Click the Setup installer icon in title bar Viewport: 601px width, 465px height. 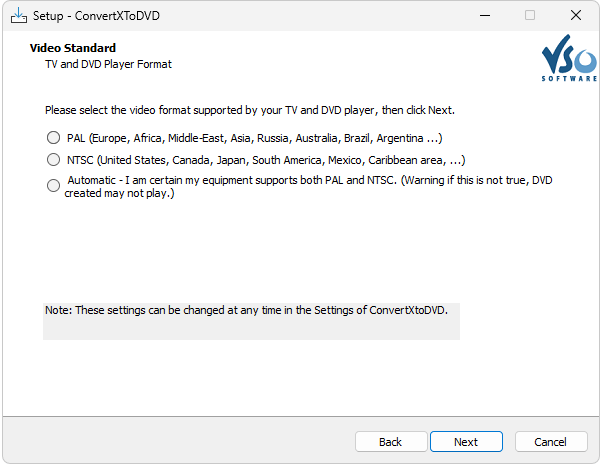[18, 15]
